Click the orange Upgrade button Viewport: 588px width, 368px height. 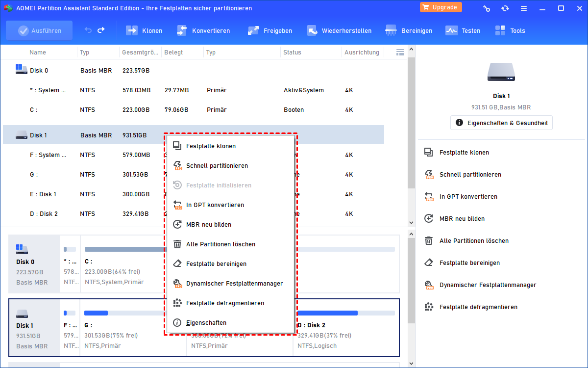(441, 7)
